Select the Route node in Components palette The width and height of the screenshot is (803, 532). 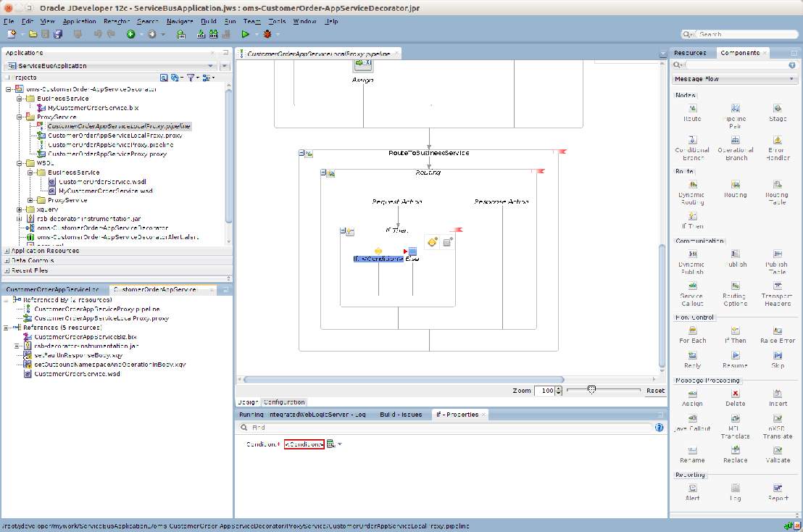tap(692, 112)
